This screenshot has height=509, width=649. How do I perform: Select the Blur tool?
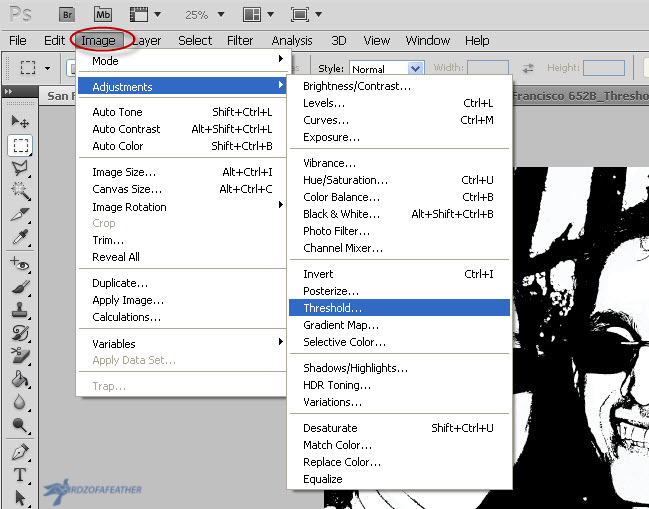coord(20,402)
